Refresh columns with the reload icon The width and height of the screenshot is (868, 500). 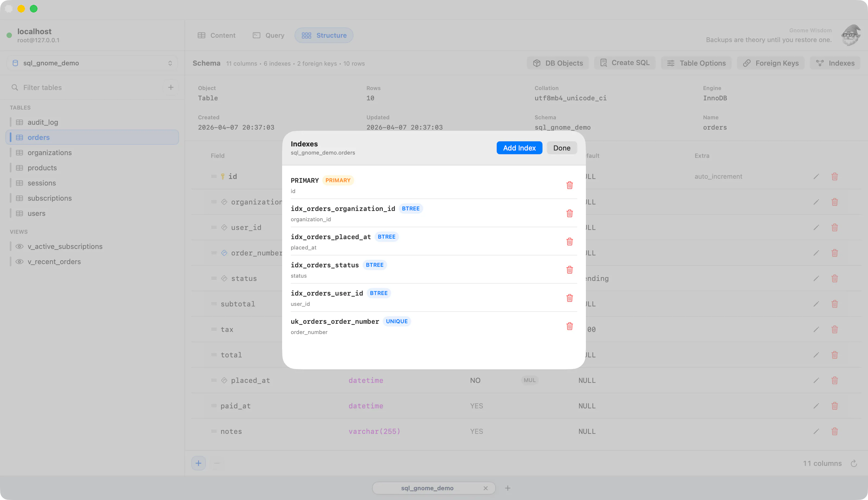pyautogui.click(x=854, y=464)
